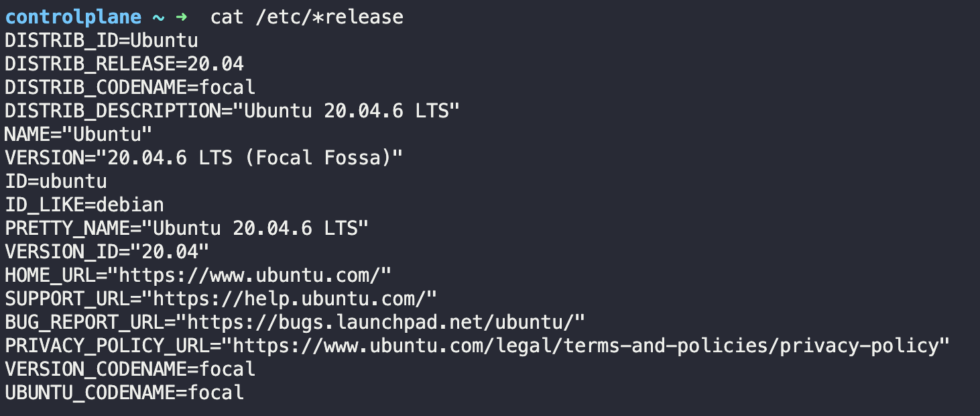Click the tilde directory indicator in prompt
Image resolution: width=980 pixels, height=416 pixels.
159,17
